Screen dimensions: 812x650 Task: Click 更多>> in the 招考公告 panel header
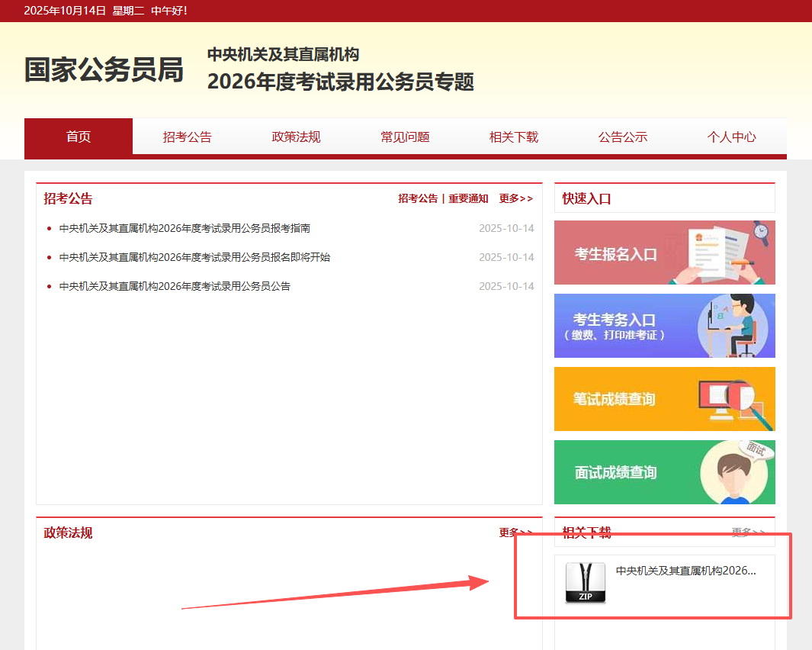pyautogui.click(x=516, y=198)
